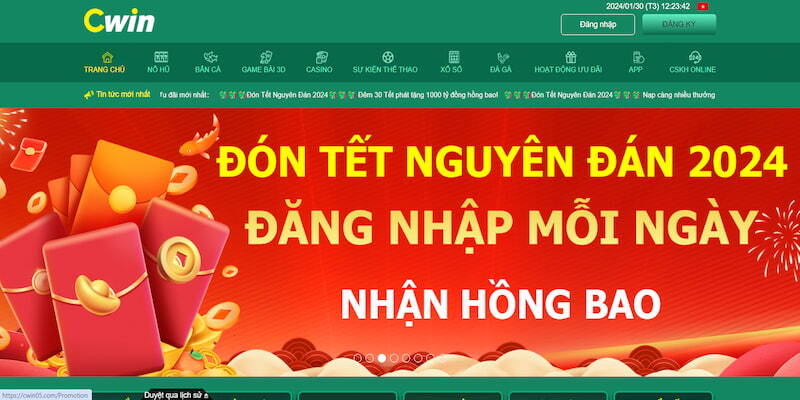Open the Đón Tết Nguyên Đán 2024 banner
Screen dimensions: 800x400
tap(400, 242)
